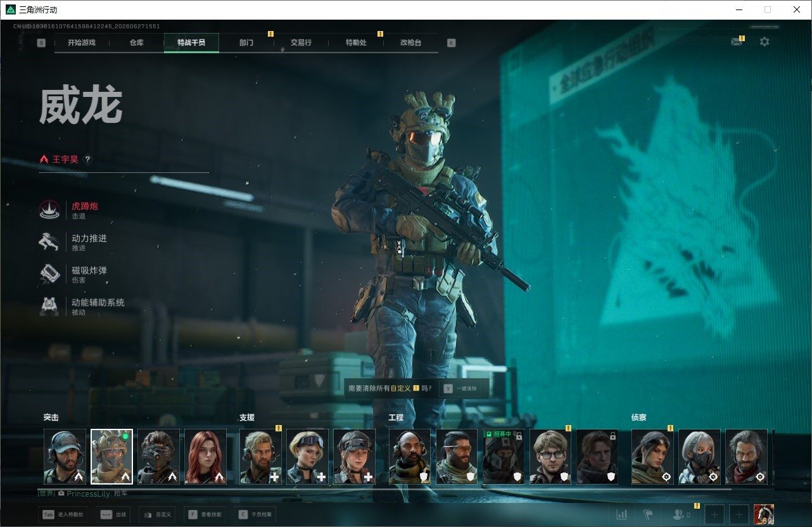Click the second add-teammate plus slot
The image size is (812, 527).
pyautogui.click(x=739, y=515)
